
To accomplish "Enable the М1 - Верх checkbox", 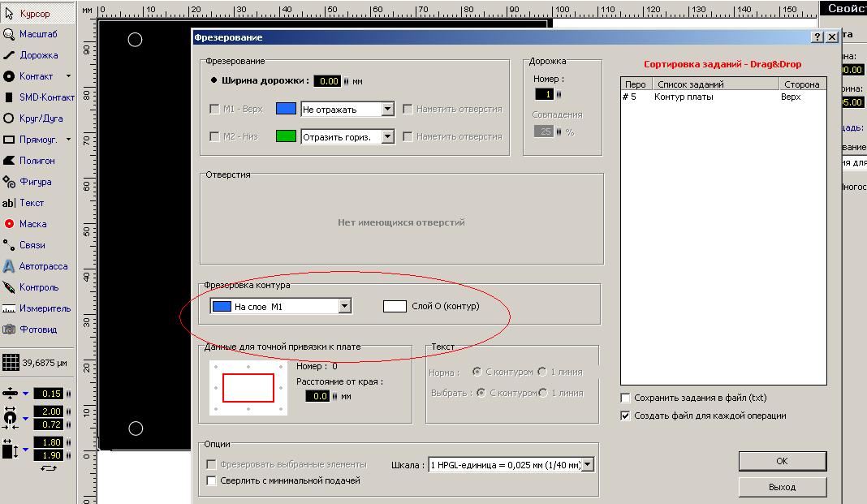I will point(214,109).
